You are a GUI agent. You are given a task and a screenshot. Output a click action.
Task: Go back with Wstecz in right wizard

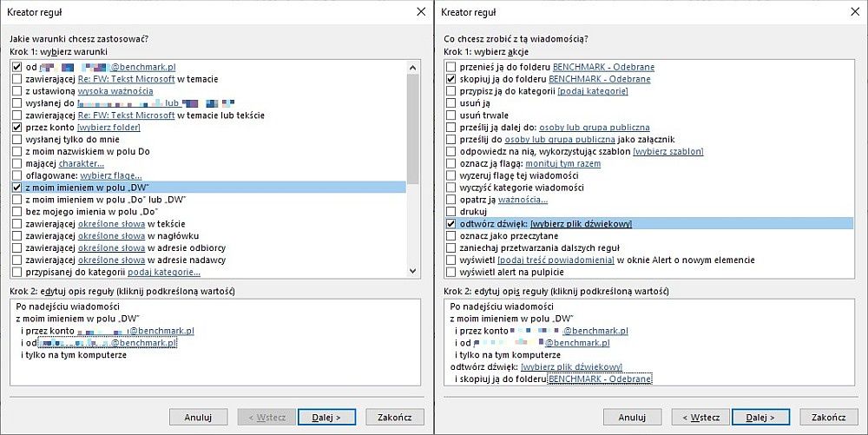700,418
